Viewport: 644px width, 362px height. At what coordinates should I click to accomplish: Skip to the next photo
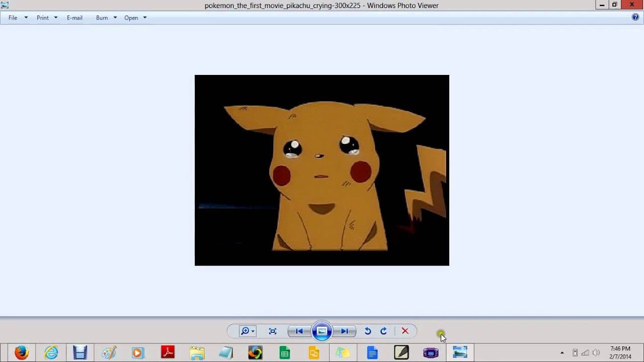click(345, 331)
